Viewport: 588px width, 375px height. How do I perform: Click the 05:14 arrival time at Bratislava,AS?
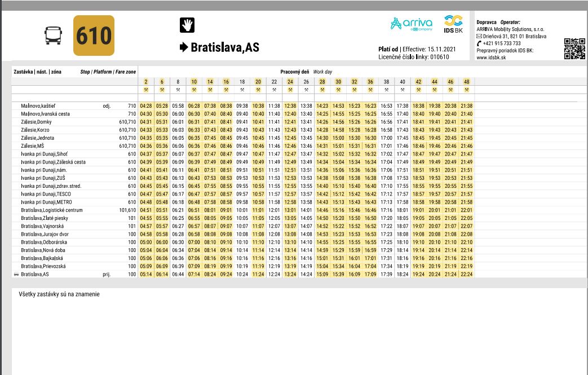pyautogui.click(x=146, y=275)
